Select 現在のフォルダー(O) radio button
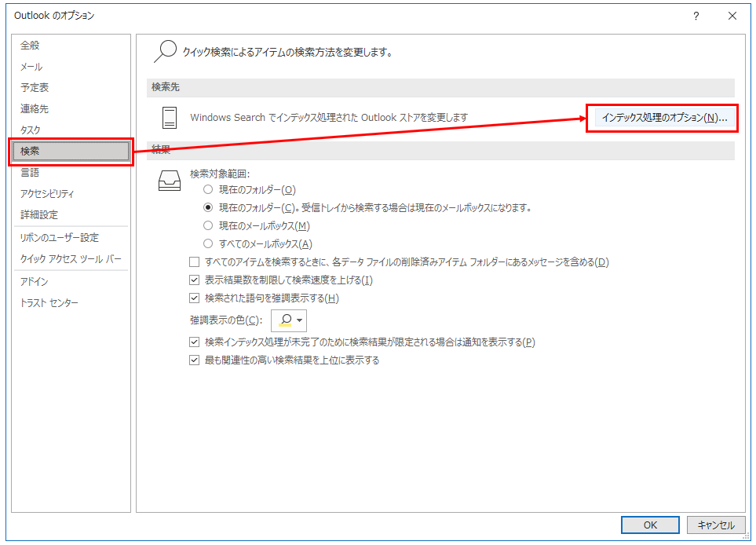 208,189
